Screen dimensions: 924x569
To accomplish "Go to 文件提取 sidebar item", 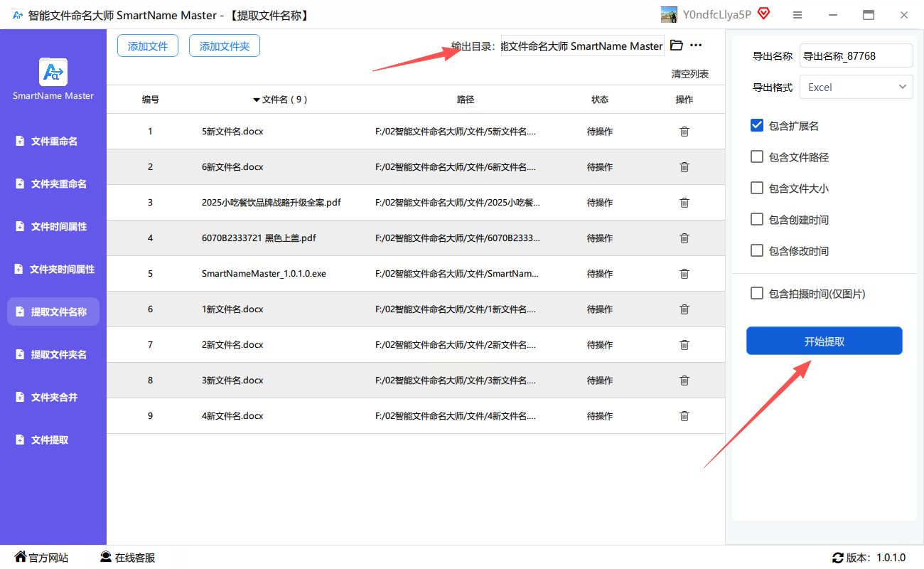I will click(x=53, y=440).
